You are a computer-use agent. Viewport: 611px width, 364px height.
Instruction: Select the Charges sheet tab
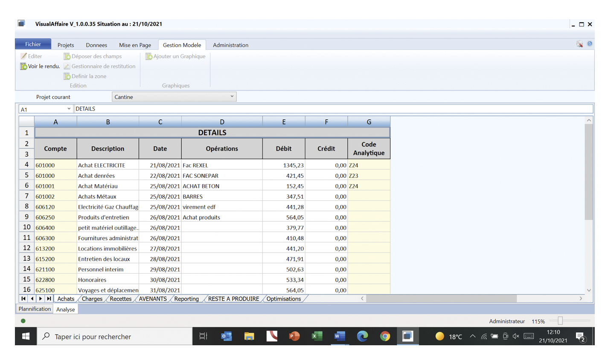(x=92, y=299)
